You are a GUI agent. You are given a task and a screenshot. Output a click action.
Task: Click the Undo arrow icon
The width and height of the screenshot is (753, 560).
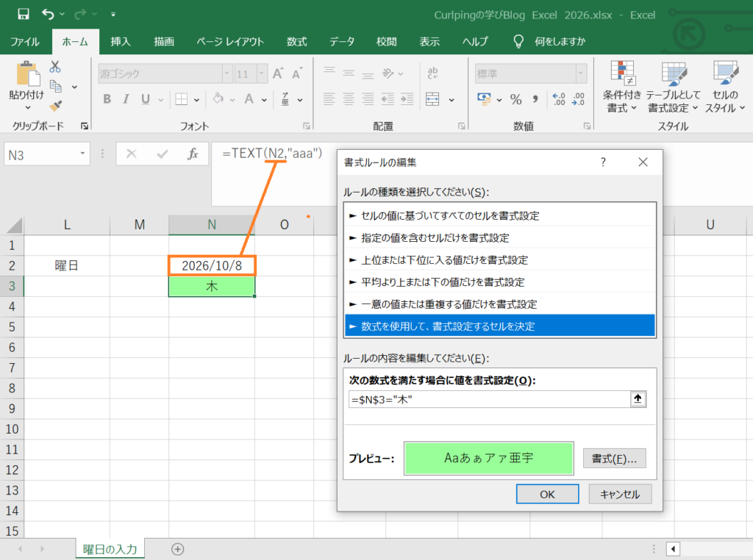[48, 15]
